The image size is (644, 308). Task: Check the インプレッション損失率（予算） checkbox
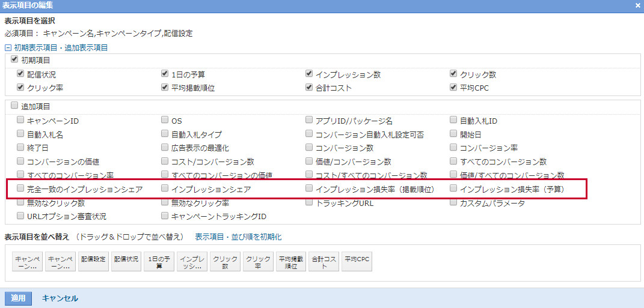pos(454,189)
